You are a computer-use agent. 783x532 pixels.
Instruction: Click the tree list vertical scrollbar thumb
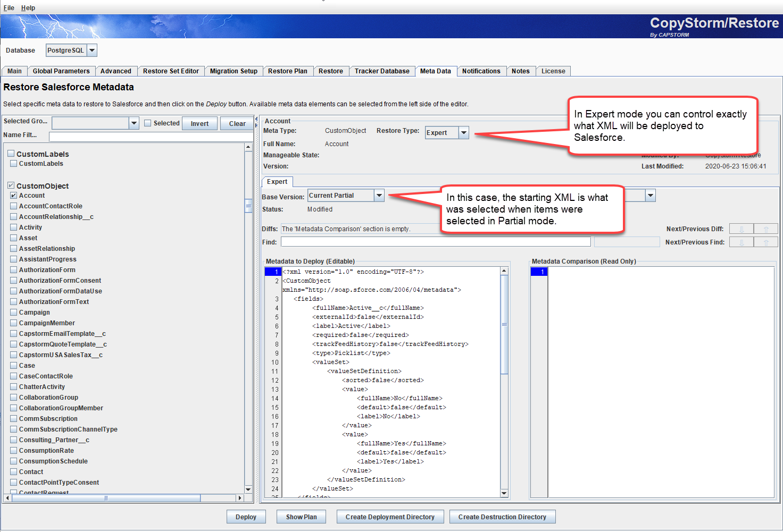pos(248,205)
